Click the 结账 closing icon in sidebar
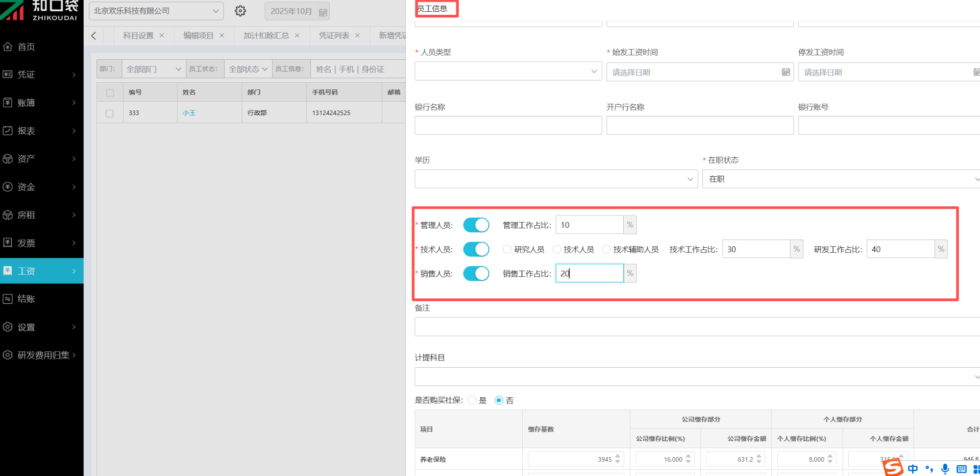Viewport: 980px width, 476px height. [8, 299]
